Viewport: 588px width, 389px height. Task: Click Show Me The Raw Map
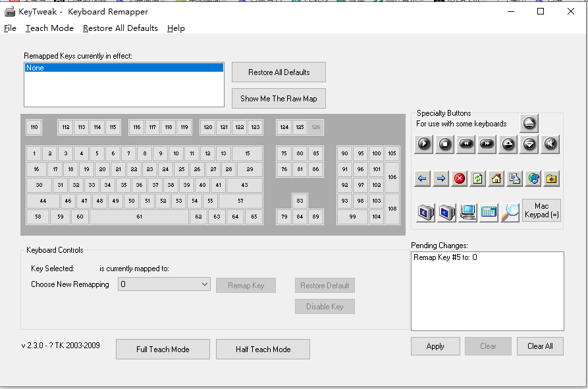279,99
